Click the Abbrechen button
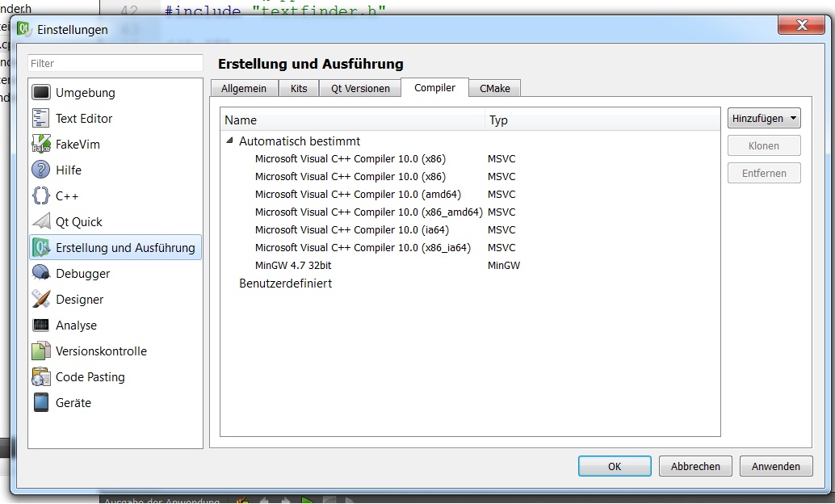The image size is (835, 504). 695,466
